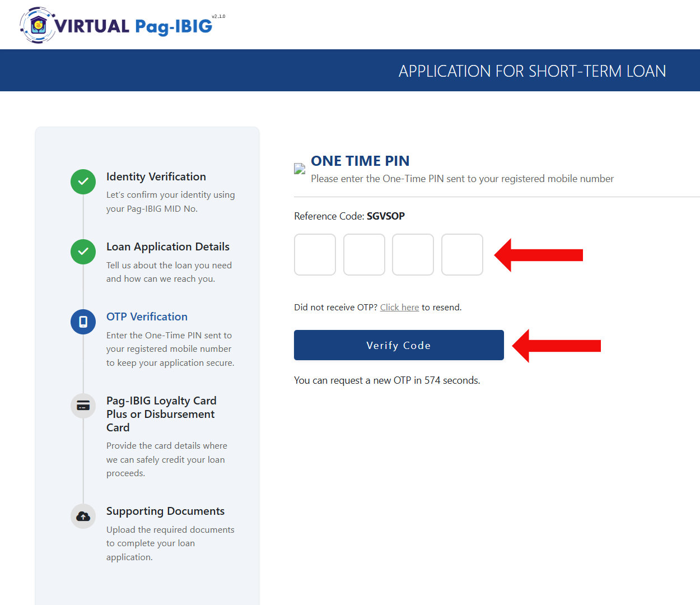Click the Virtual Pag-IBIG logo
The width and height of the screenshot is (700, 605).
[x=116, y=25]
